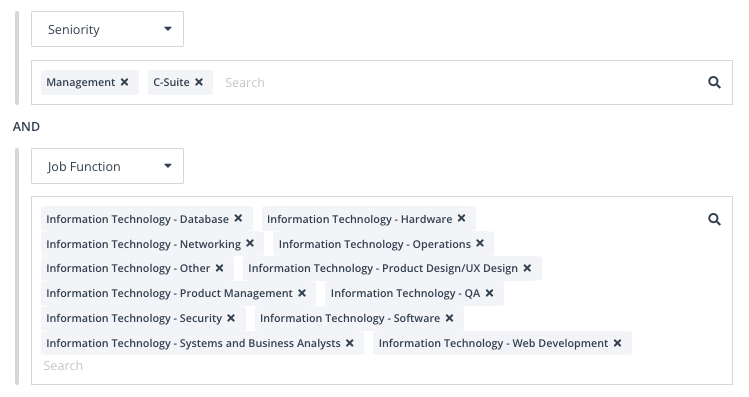Select the Information Technology - Security label

pyautogui.click(x=134, y=318)
